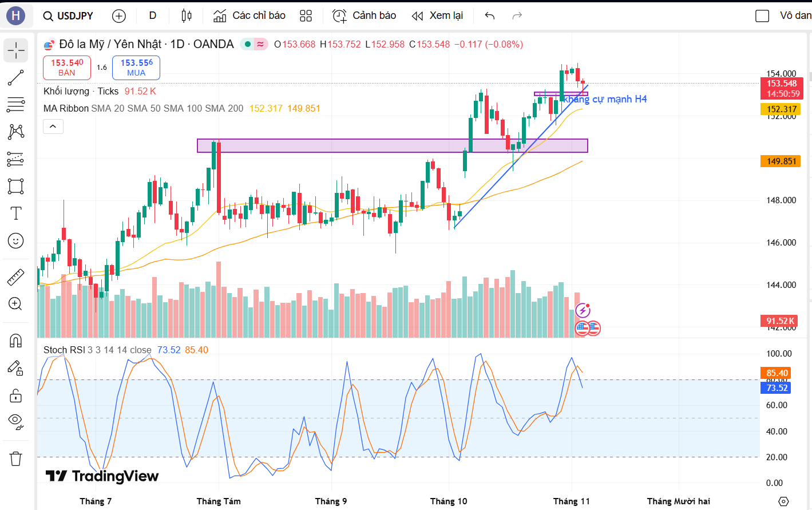
Task: Toggle hide all drawings eye icon
Action: point(16,422)
